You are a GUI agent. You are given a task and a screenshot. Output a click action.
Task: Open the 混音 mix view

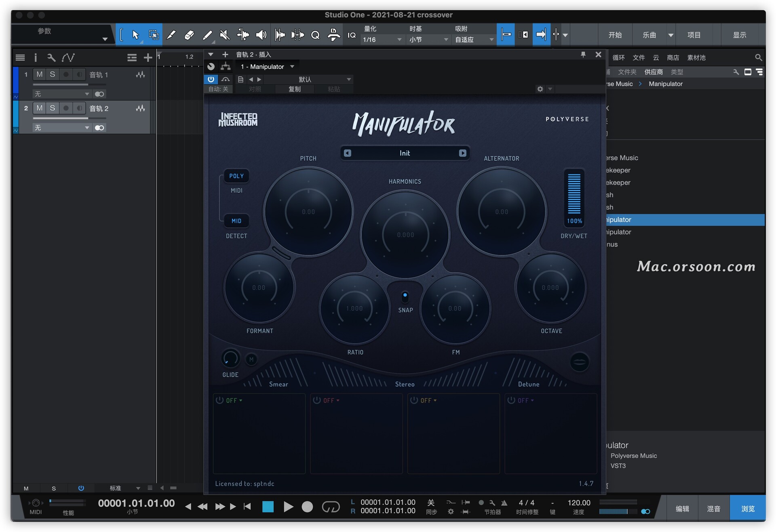coord(713,509)
